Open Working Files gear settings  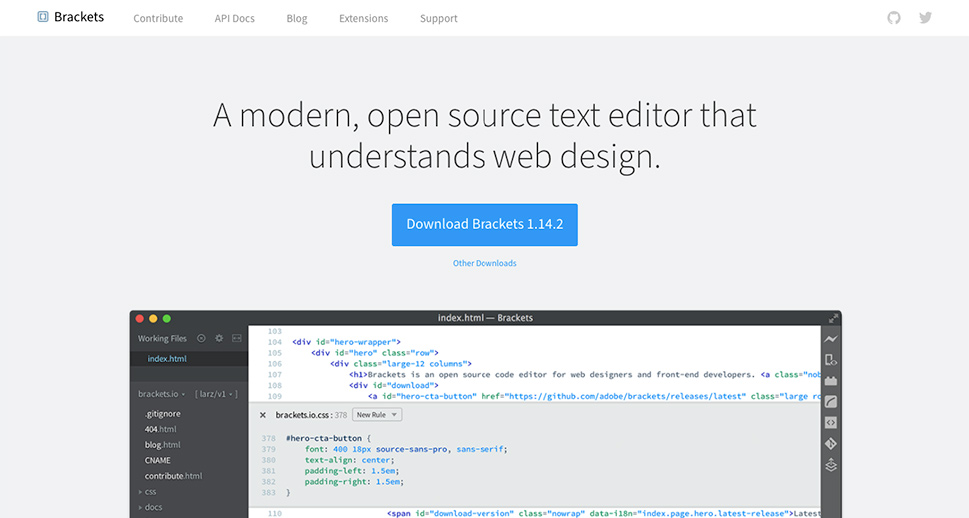pyautogui.click(x=219, y=338)
